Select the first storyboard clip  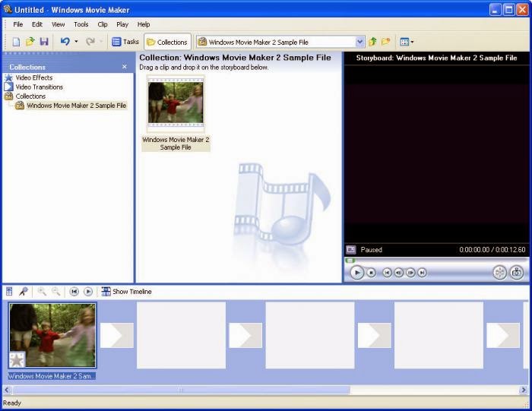pos(52,335)
